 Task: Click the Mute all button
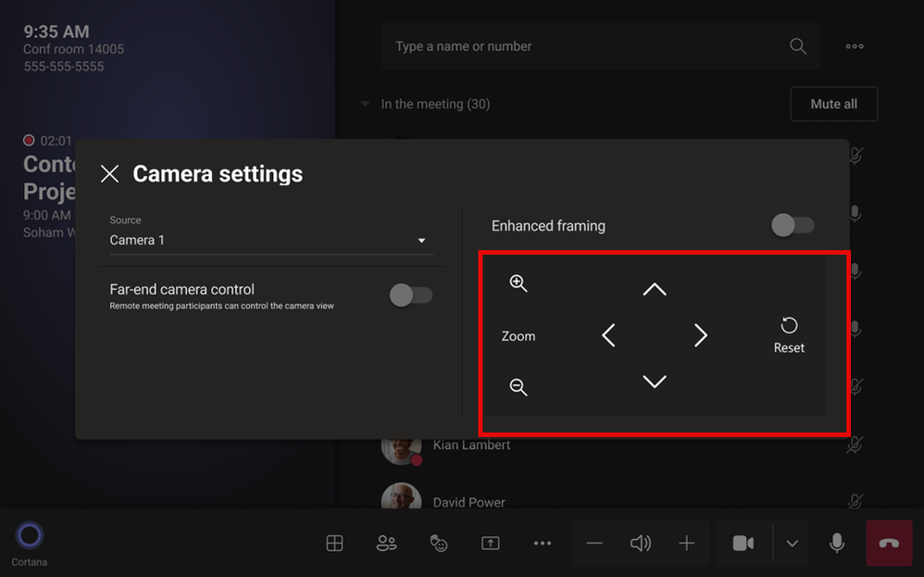pos(833,105)
